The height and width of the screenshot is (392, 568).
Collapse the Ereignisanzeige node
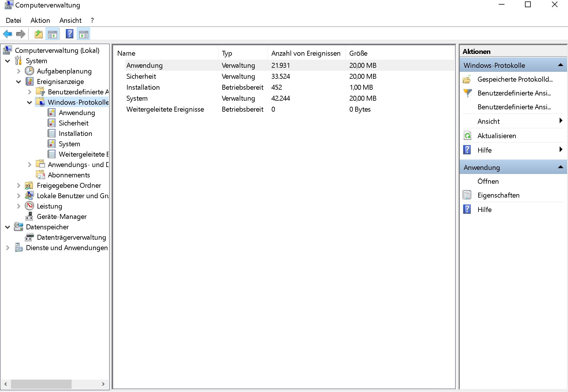click(19, 82)
